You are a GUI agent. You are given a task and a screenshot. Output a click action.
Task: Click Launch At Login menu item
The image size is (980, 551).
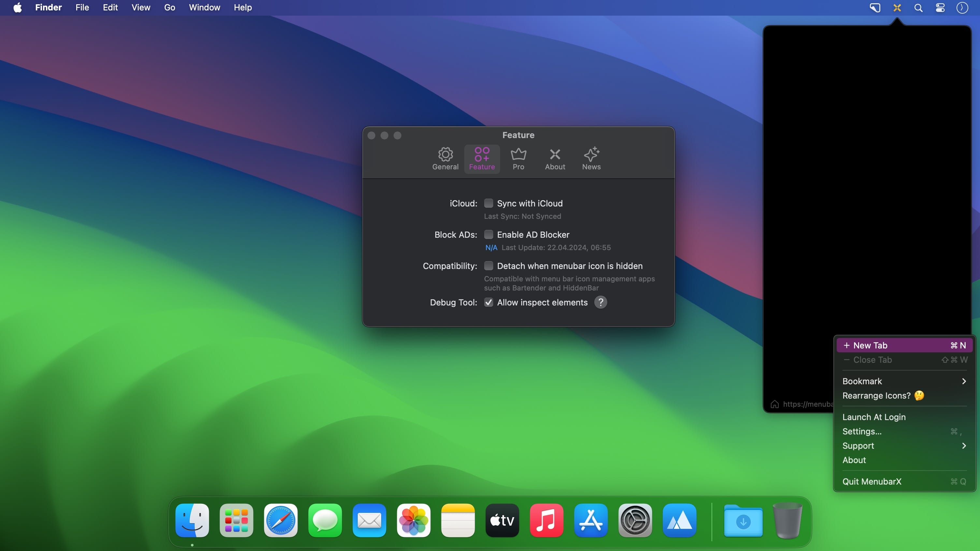(904, 417)
